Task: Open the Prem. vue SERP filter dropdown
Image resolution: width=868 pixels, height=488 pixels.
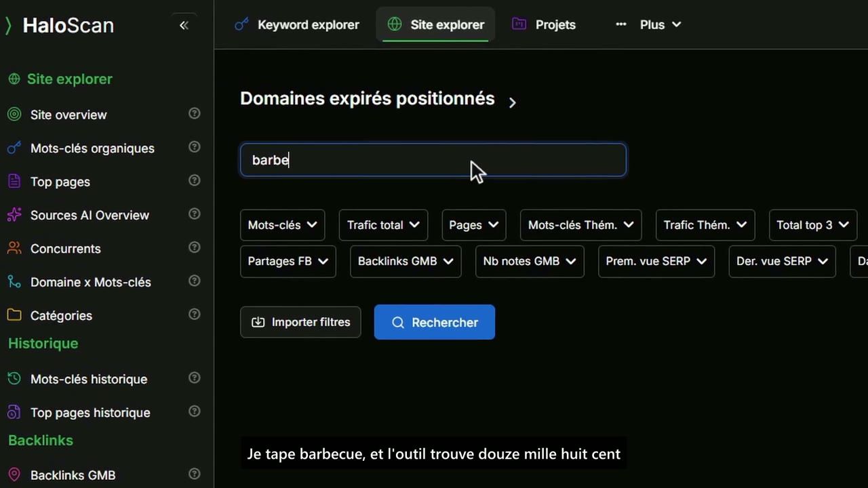Action: click(x=656, y=261)
